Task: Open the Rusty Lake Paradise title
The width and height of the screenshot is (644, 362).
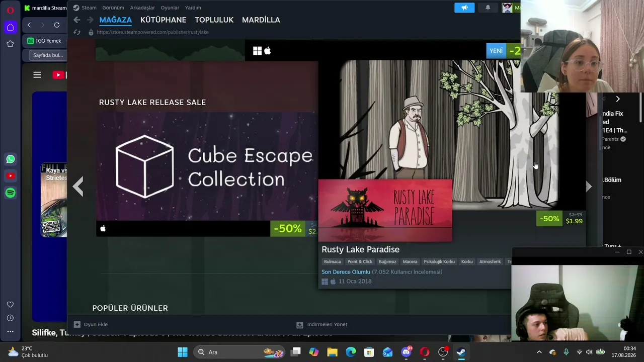Action: click(x=360, y=249)
